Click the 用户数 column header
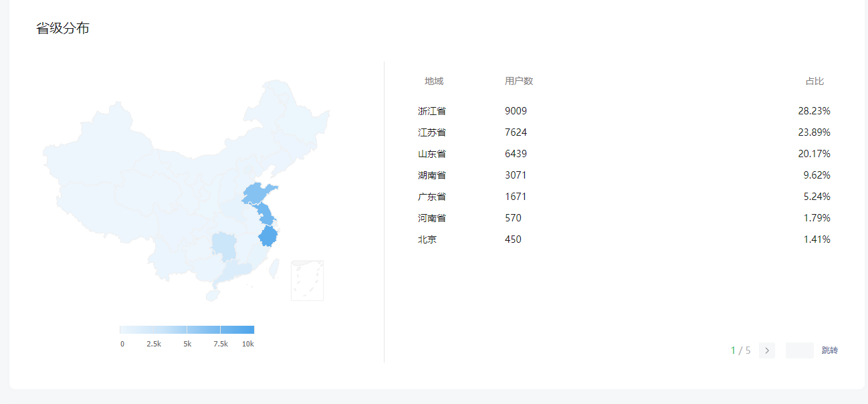This screenshot has width=868, height=404. tap(519, 82)
